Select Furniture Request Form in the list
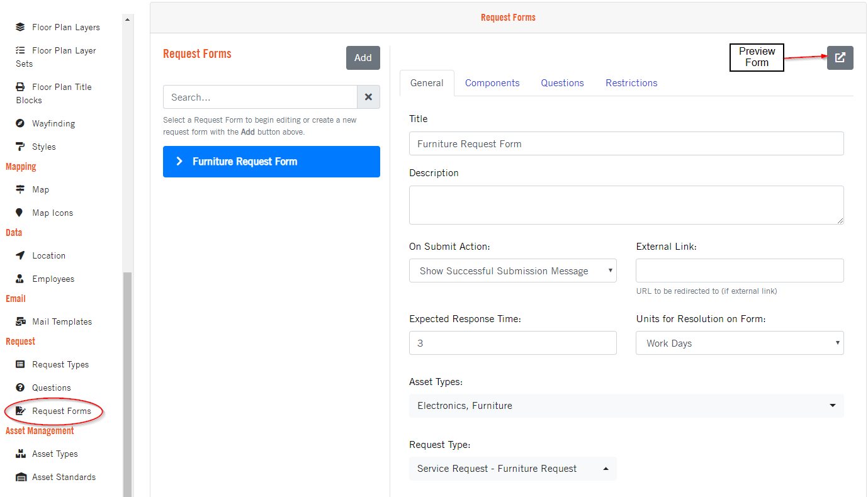 pyautogui.click(x=271, y=162)
